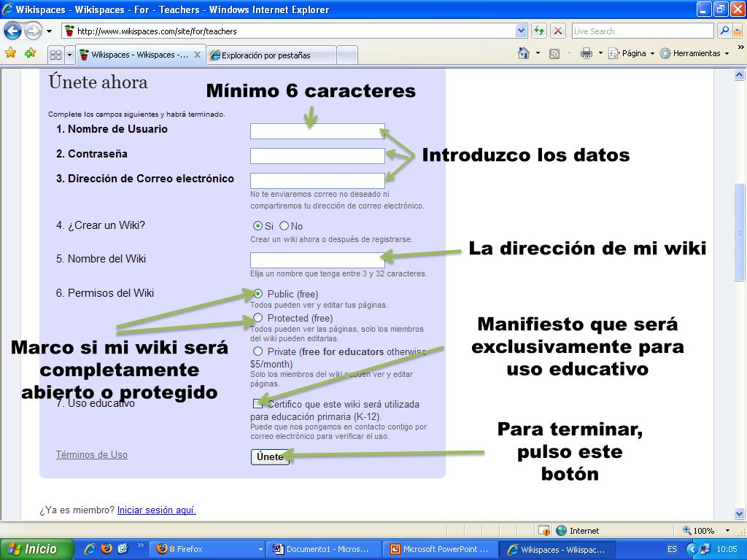This screenshot has height=560, width=747.
Task: Open the recent pages dropdown arrow
Action: 49,31
